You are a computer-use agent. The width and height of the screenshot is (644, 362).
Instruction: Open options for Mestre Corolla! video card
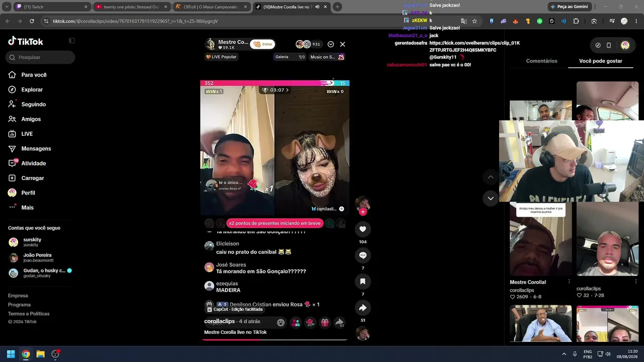point(569,282)
